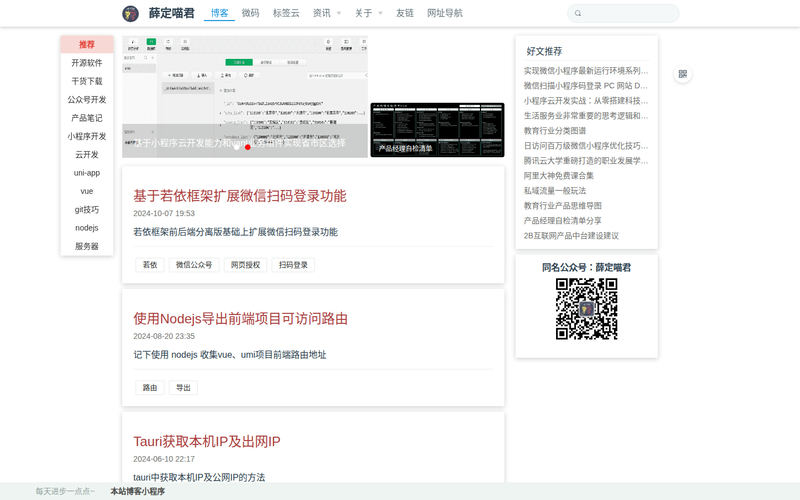Click the 每天进步一点点 footer text

coord(65,491)
